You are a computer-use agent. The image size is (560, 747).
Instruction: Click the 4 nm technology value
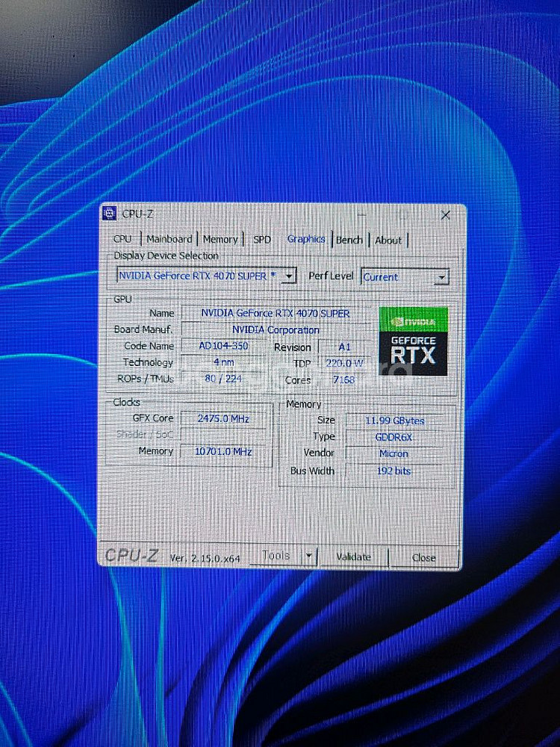[x=223, y=362]
